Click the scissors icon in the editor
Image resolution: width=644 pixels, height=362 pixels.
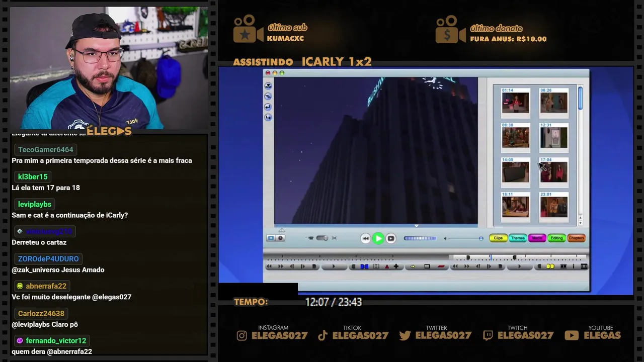click(334, 238)
